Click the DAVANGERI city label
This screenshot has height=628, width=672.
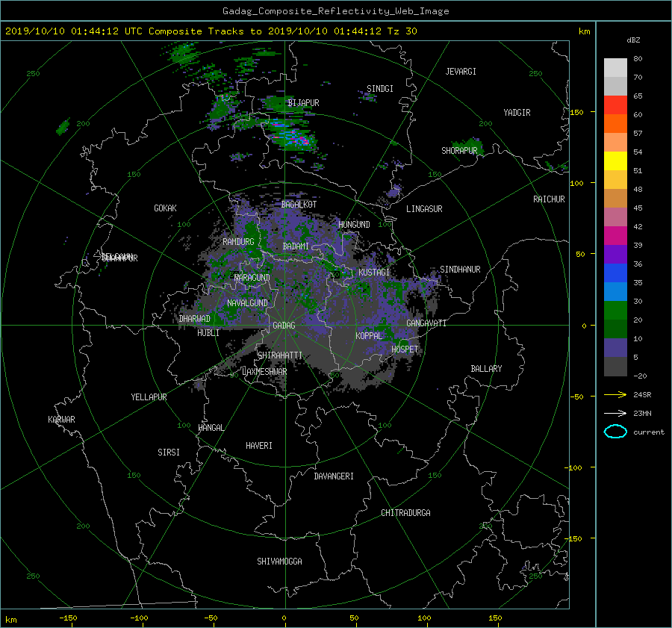click(x=334, y=476)
